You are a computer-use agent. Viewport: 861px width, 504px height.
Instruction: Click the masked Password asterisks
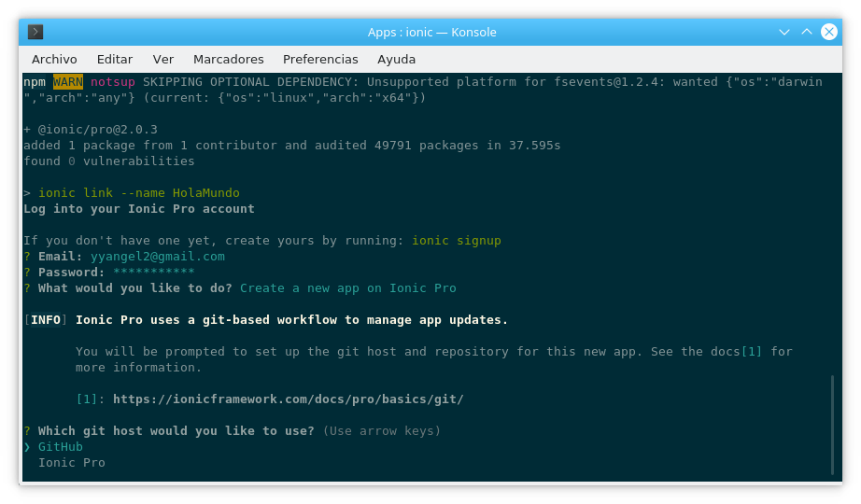[x=154, y=273]
